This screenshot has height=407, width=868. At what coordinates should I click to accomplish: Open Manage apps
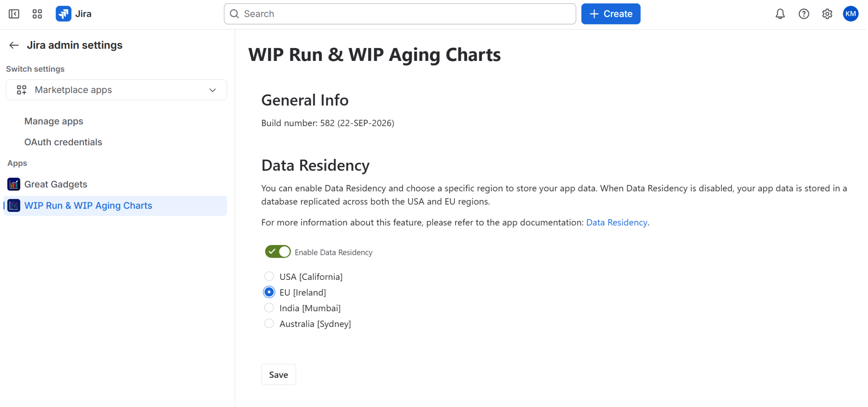coord(54,121)
